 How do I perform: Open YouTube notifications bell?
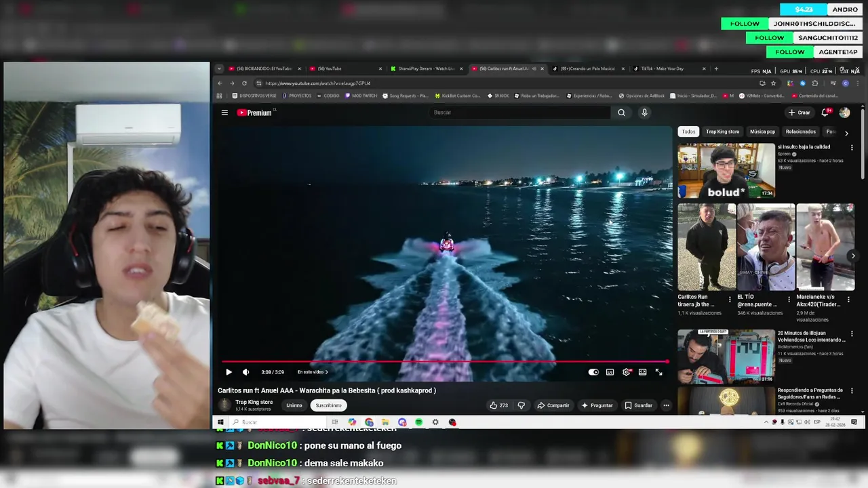(825, 113)
